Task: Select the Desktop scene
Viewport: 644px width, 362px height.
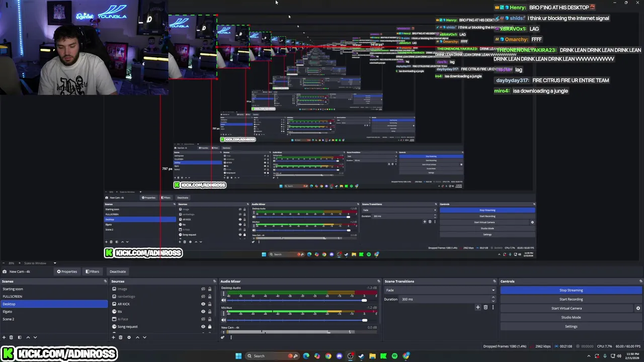Action: click(54, 304)
